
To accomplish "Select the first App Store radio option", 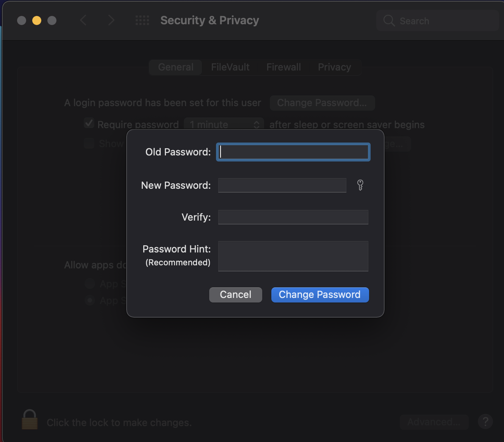I will click(x=90, y=284).
